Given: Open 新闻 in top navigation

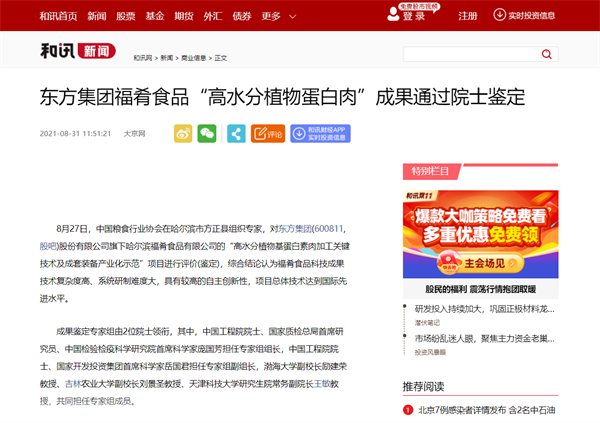Looking at the screenshot, I should [x=97, y=16].
